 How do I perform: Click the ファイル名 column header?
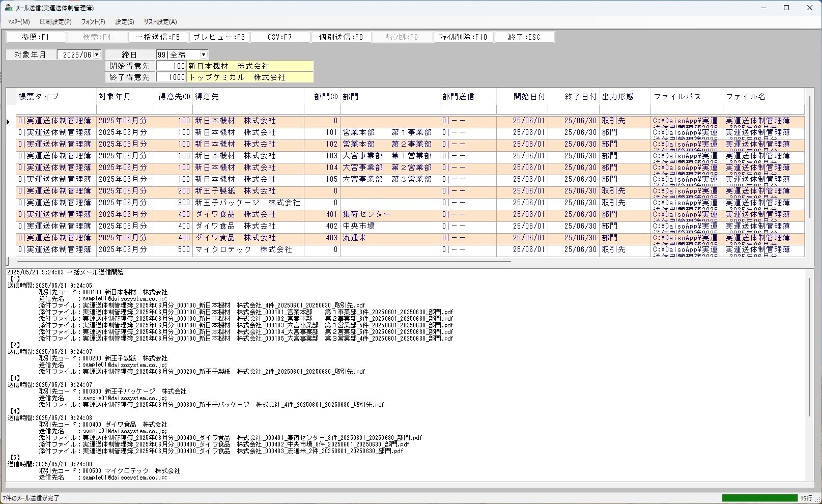tap(763, 97)
